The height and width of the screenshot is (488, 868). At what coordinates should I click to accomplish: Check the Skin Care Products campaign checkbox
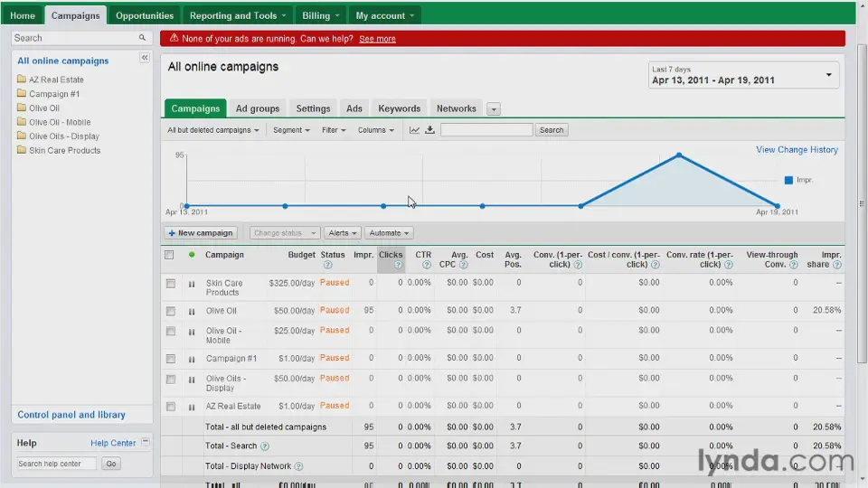click(171, 283)
